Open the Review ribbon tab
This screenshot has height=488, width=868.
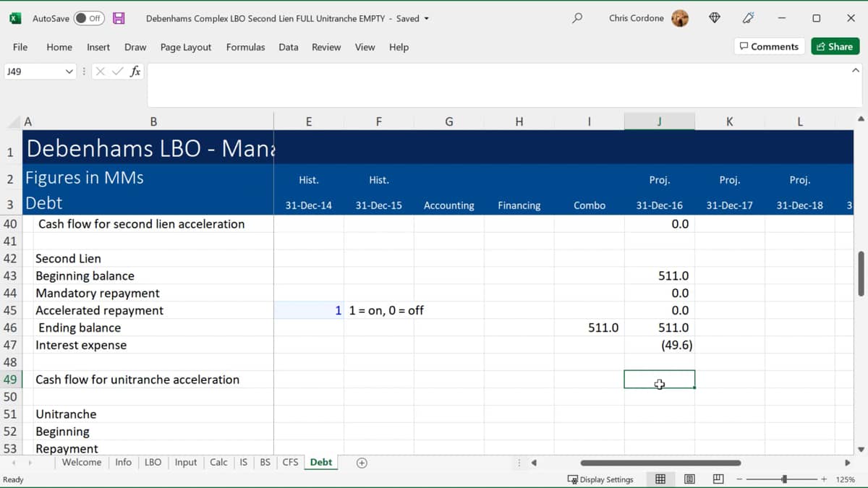(x=326, y=47)
